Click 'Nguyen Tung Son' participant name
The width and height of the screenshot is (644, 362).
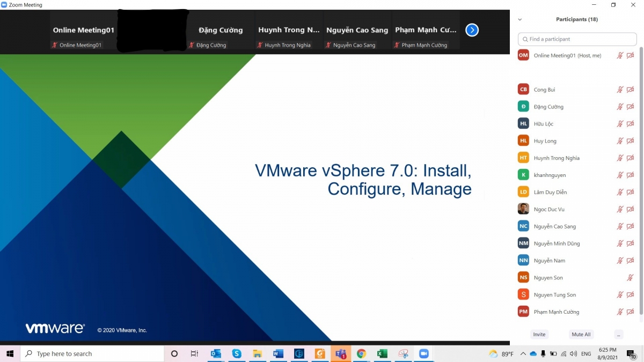[555, 295]
